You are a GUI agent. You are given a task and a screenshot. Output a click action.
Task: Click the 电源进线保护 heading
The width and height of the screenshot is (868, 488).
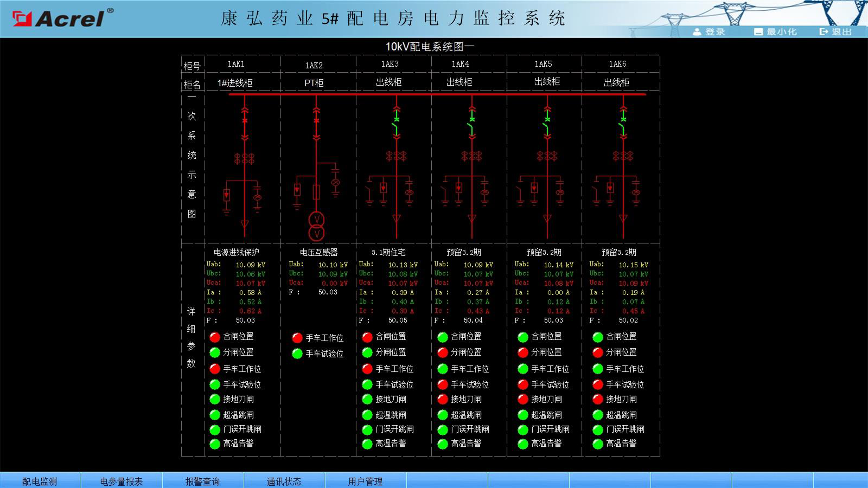[x=237, y=252]
